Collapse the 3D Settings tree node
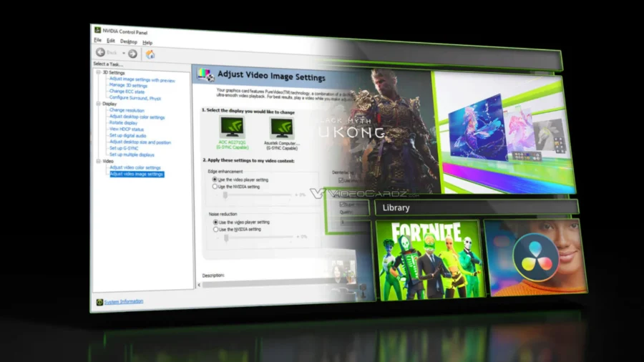 99,72
